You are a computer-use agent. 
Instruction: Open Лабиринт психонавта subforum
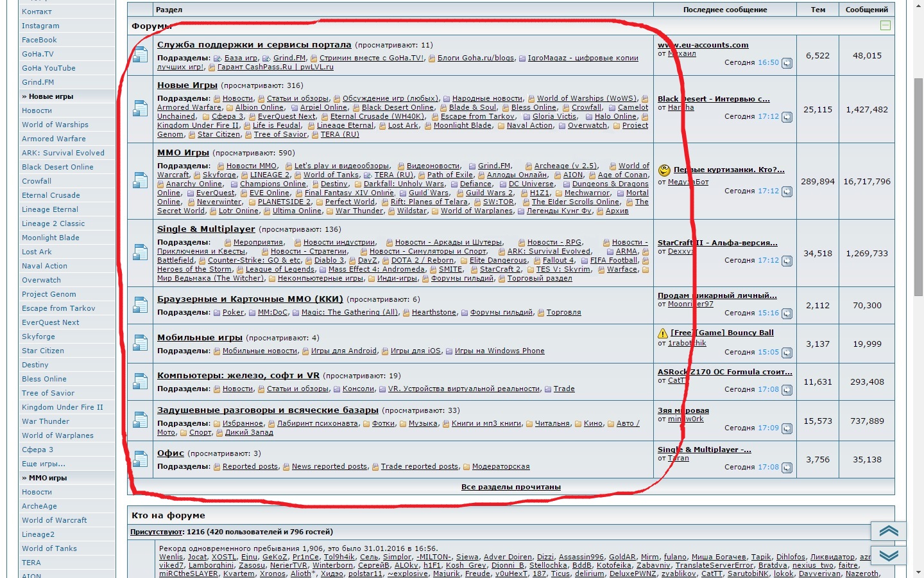(x=318, y=424)
